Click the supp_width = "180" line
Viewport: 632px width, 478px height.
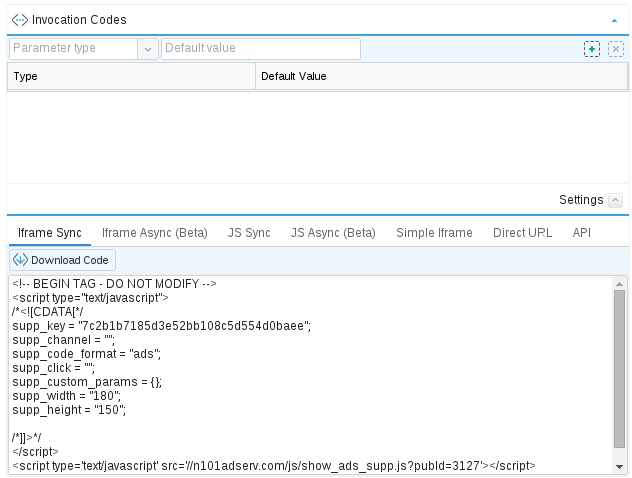click(67, 396)
